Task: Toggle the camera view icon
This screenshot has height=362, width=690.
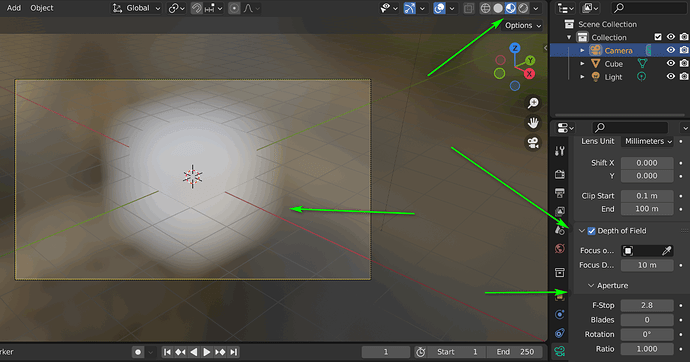Action: 533,143
